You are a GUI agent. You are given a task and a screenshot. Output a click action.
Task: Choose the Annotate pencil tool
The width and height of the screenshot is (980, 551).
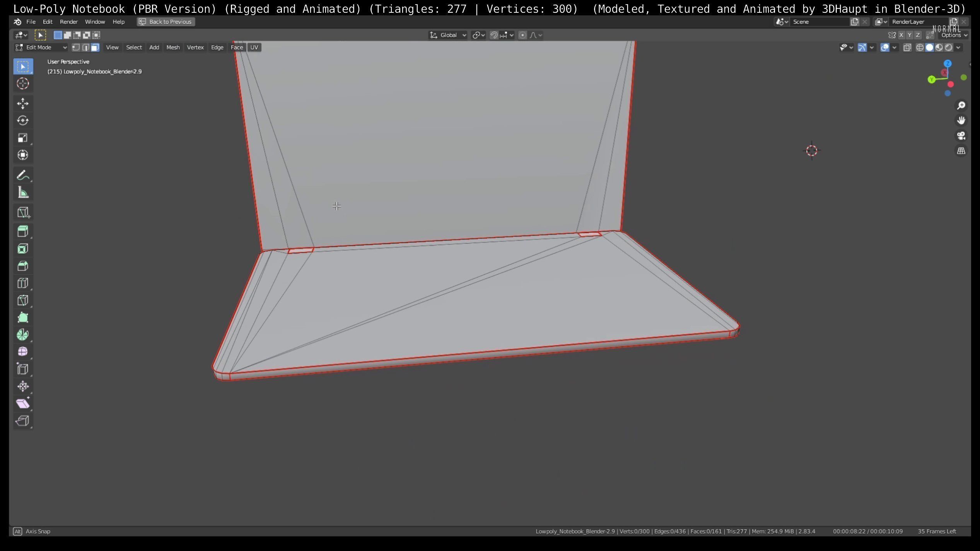tap(22, 176)
